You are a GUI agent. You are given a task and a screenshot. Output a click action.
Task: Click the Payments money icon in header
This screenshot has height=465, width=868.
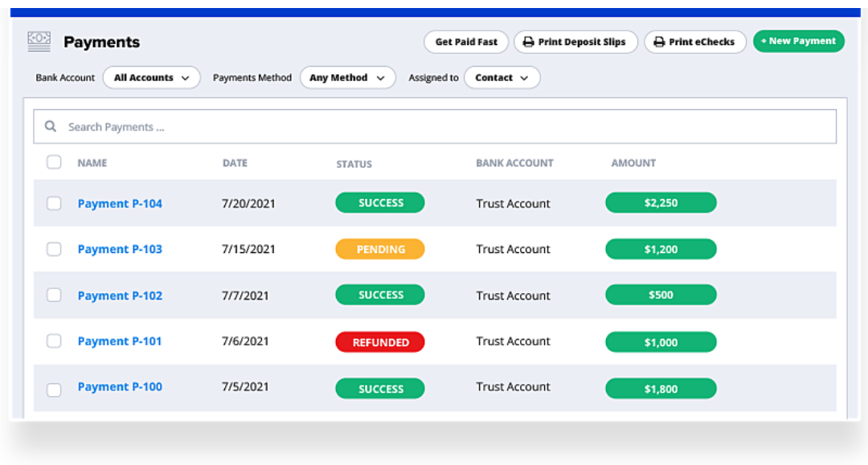(39, 42)
